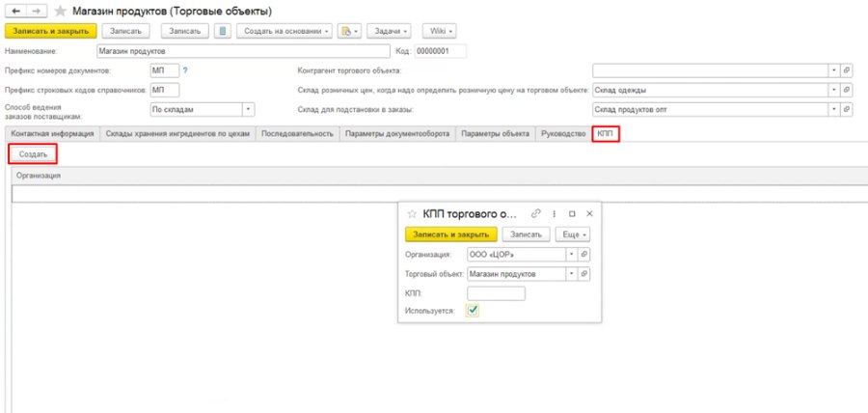Open three-dot menu in КПП dialog
Image resolution: width=868 pixels, height=413 pixels.
tap(555, 213)
